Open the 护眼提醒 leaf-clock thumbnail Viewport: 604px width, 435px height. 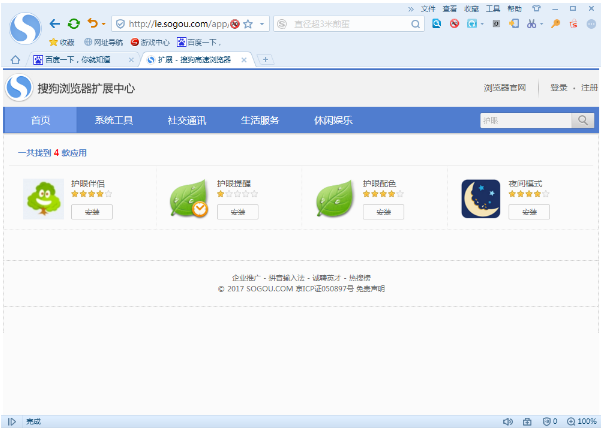[189, 199]
